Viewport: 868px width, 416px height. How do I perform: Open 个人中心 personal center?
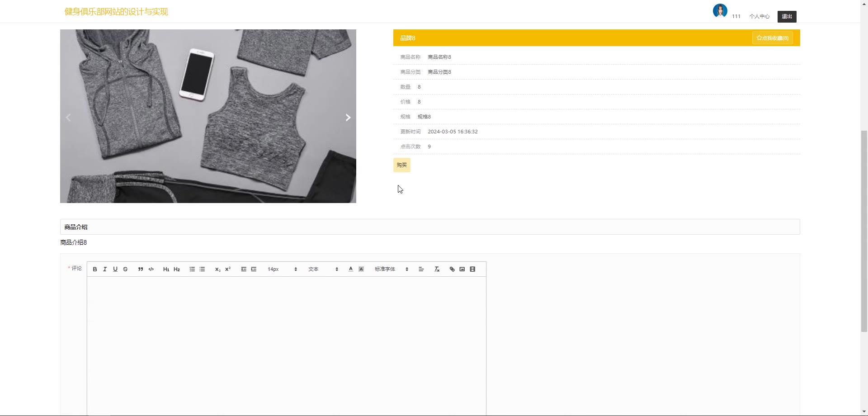pos(759,16)
